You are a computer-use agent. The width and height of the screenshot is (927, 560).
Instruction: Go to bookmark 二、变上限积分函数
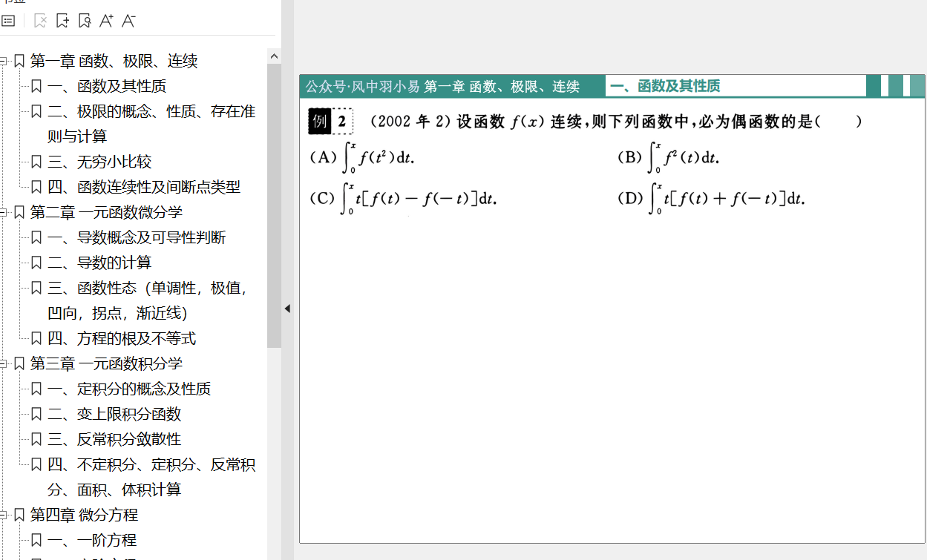[114, 415]
